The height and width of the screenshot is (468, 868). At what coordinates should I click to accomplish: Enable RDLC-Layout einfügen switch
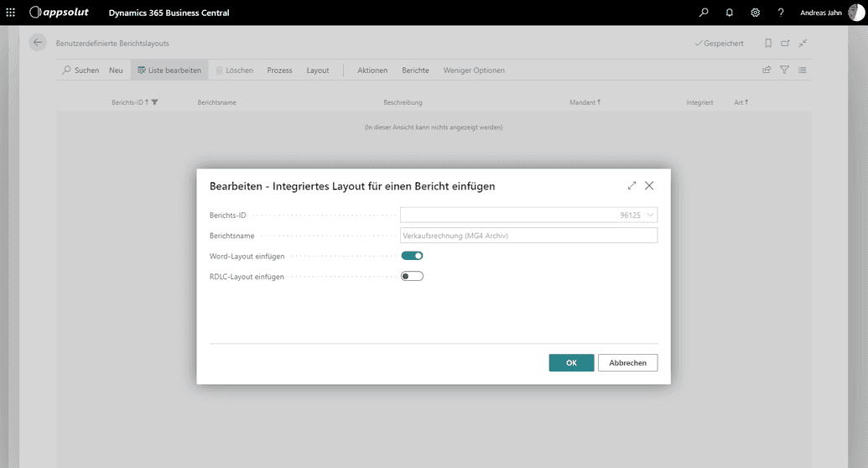(412, 276)
